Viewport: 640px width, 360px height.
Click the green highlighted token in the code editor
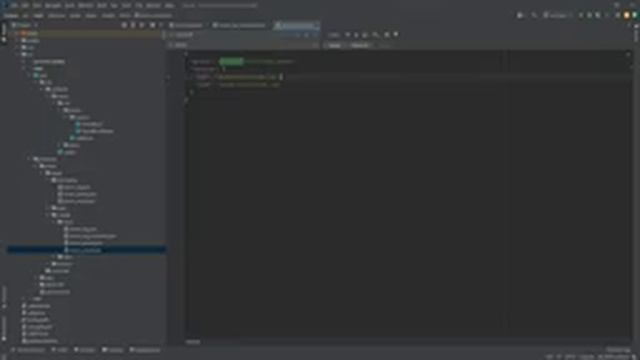click(x=231, y=61)
